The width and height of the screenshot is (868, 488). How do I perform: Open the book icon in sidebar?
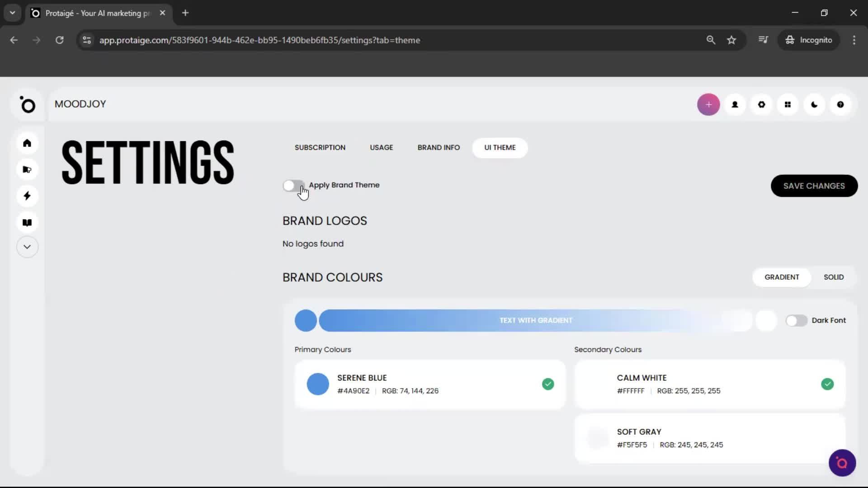27,222
